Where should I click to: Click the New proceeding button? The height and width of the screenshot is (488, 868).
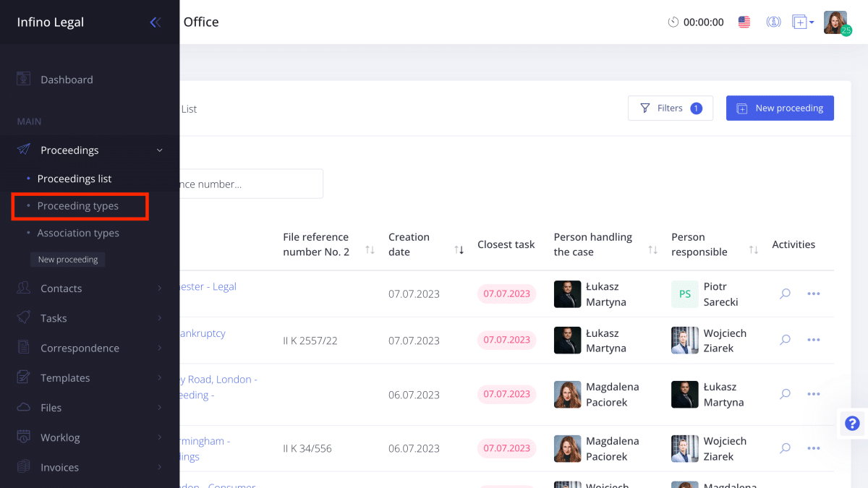(x=780, y=107)
